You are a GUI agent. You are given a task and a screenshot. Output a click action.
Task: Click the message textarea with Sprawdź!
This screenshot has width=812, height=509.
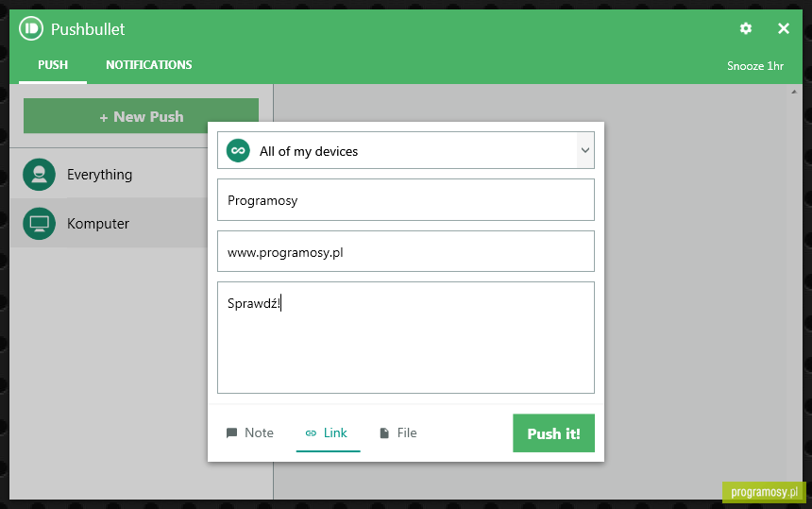(x=405, y=338)
